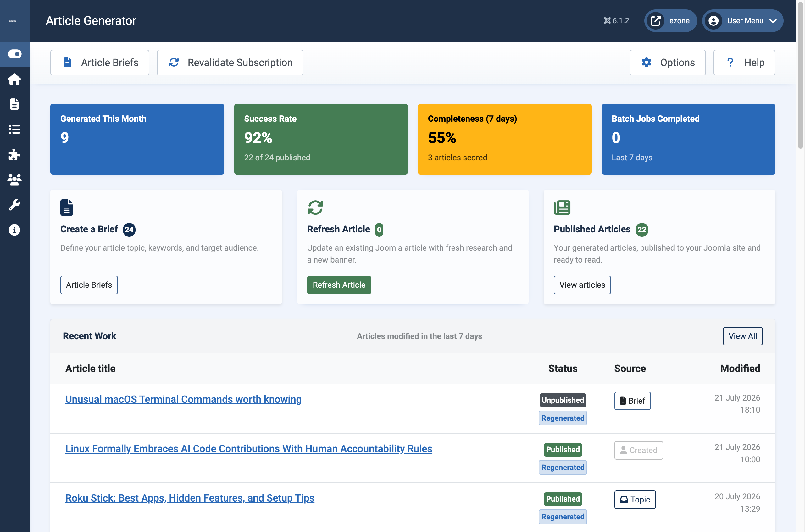Open Linux Formally Embraces AI Code article link
805x532 pixels.
pos(249,449)
